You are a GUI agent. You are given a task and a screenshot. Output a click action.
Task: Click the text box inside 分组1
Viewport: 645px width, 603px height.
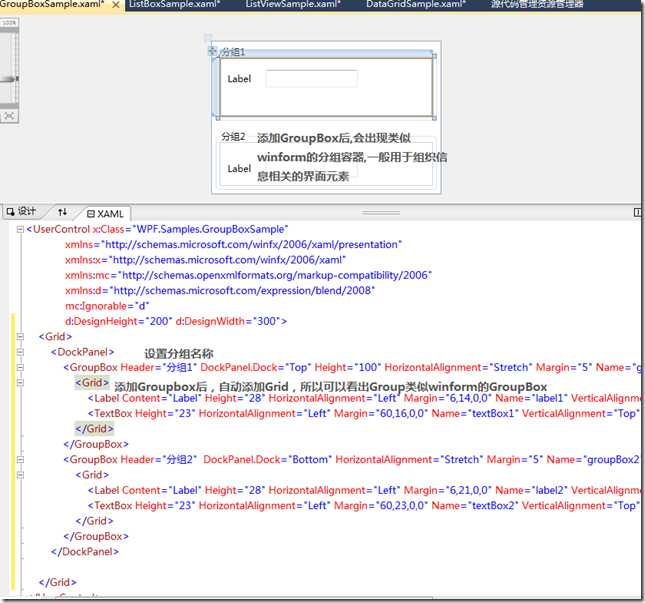click(x=311, y=79)
